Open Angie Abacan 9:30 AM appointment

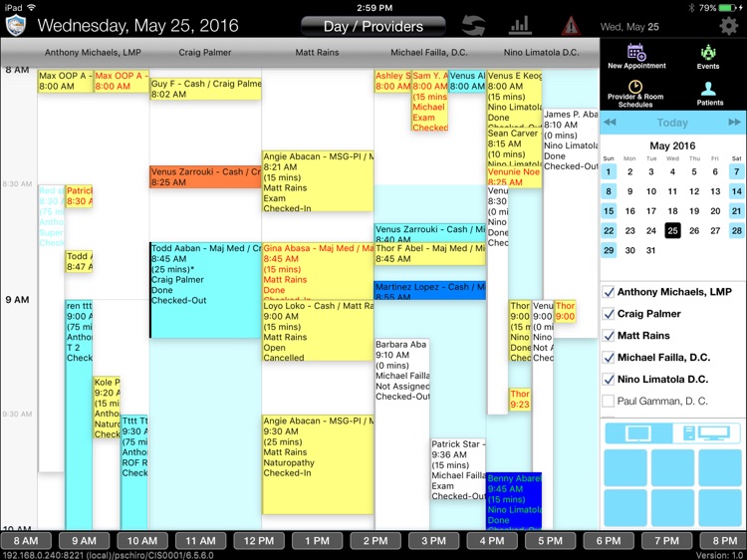tap(318, 464)
